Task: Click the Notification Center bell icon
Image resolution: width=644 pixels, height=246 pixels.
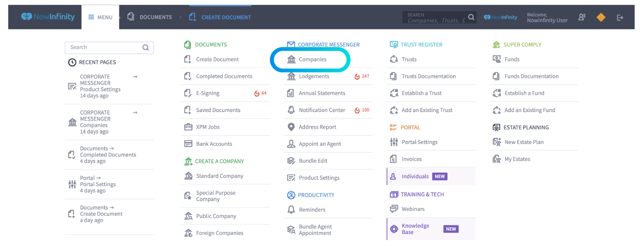Action: click(x=291, y=110)
